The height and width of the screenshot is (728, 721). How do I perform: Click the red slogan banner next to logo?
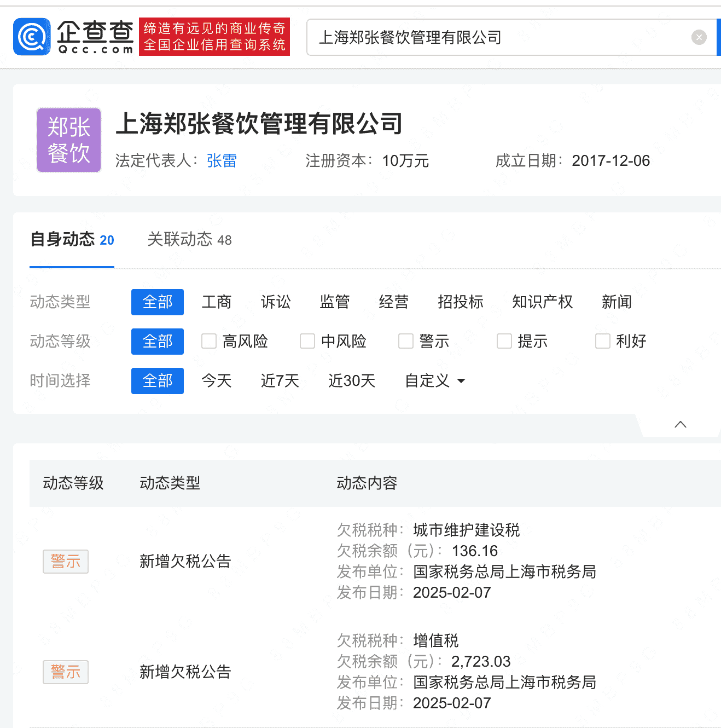click(x=214, y=36)
